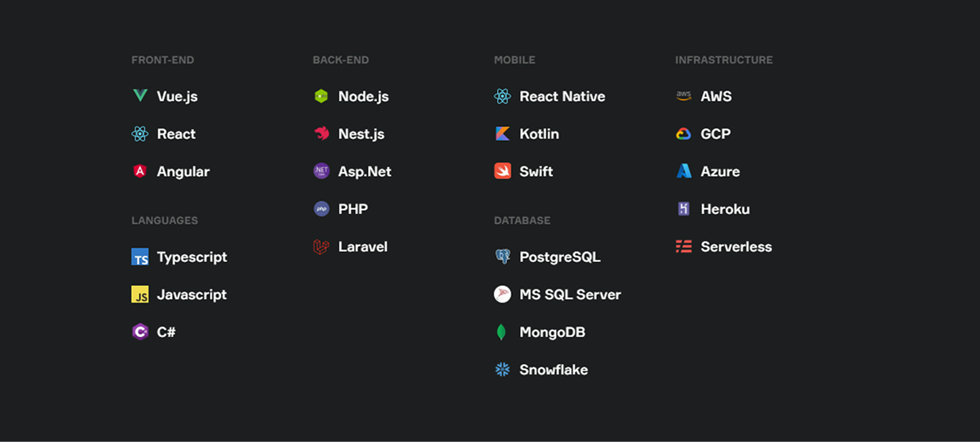Select the Swift bird icon
980x442 pixels.
click(x=502, y=171)
